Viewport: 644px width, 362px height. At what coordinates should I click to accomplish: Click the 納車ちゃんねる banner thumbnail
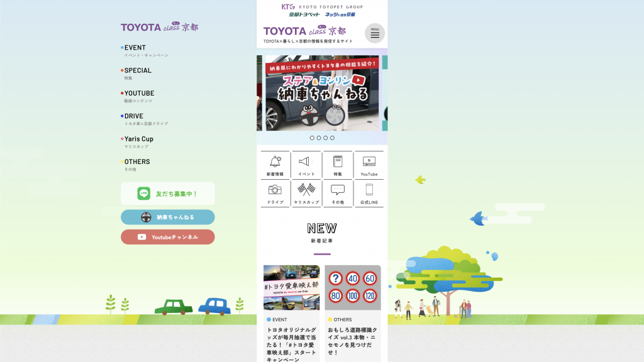(x=322, y=92)
